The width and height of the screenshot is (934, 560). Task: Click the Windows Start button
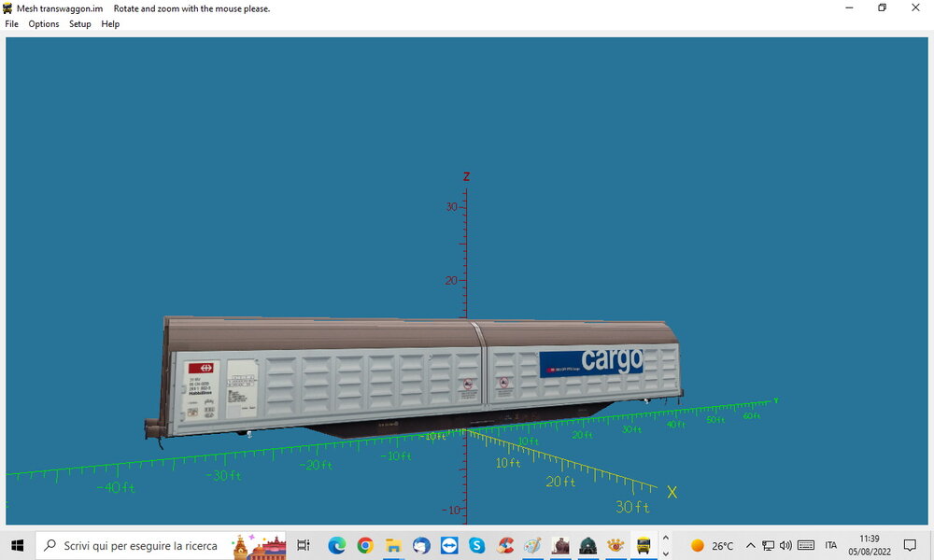pyautogui.click(x=17, y=545)
